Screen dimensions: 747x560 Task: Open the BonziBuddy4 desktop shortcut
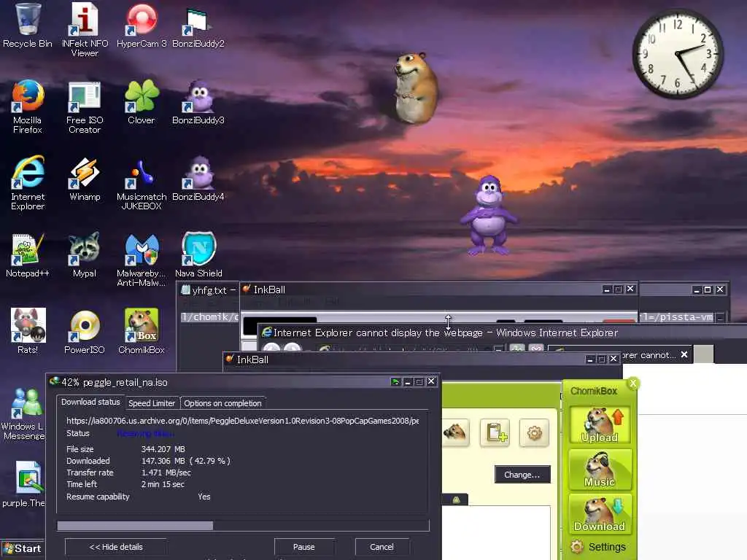[198, 179]
